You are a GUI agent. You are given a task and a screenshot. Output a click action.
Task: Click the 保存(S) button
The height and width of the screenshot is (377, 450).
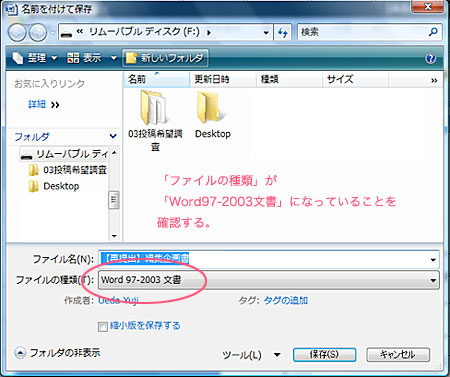324,355
